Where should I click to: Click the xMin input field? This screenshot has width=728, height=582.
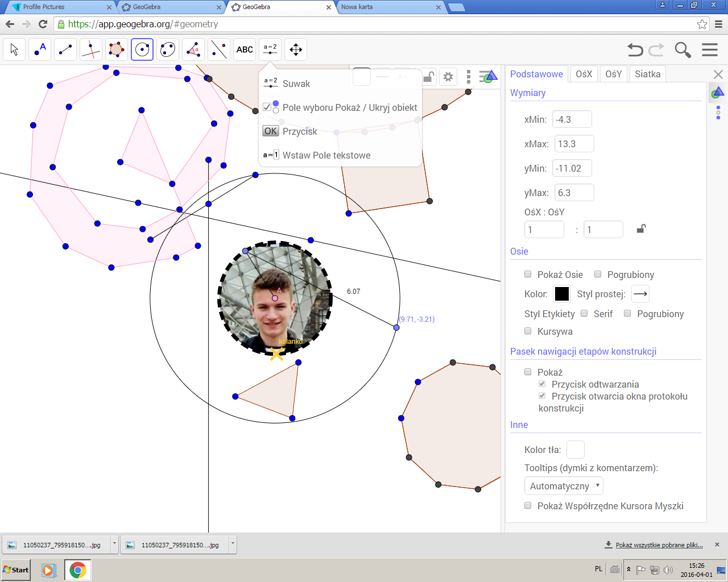tap(572, 119)
